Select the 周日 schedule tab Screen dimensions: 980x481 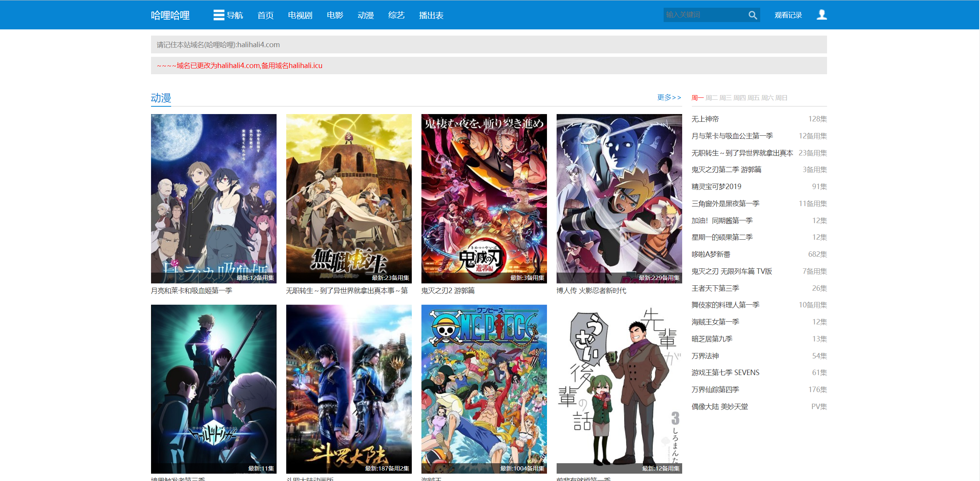[x=781, y=98]
